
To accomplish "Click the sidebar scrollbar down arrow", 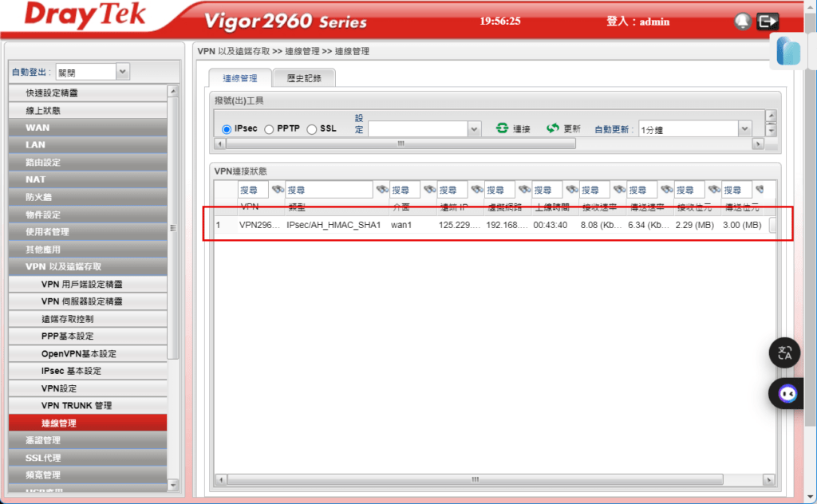I will [173, 485].
